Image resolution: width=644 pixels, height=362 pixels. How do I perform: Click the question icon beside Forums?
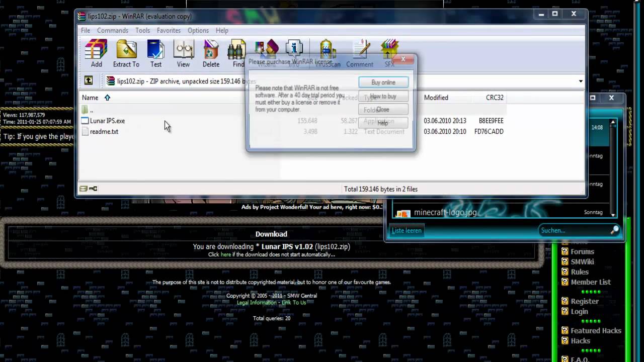(x=565, y=251)
